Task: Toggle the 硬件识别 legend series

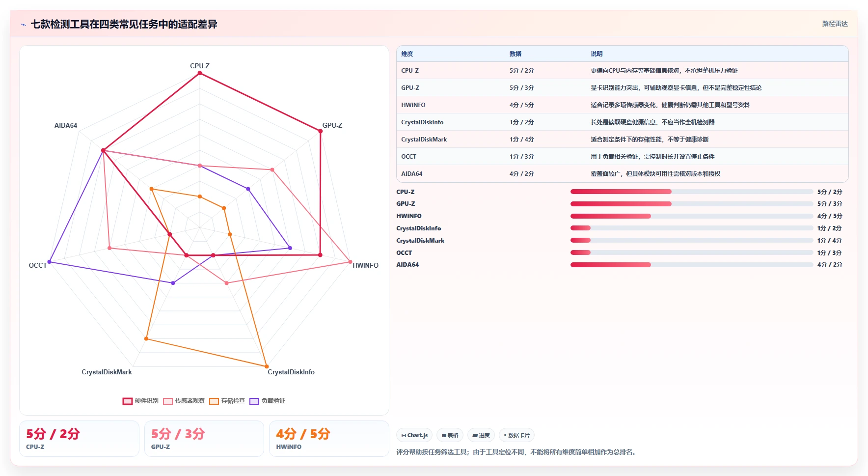Action: pyautogui.click(x=140, y=401)
